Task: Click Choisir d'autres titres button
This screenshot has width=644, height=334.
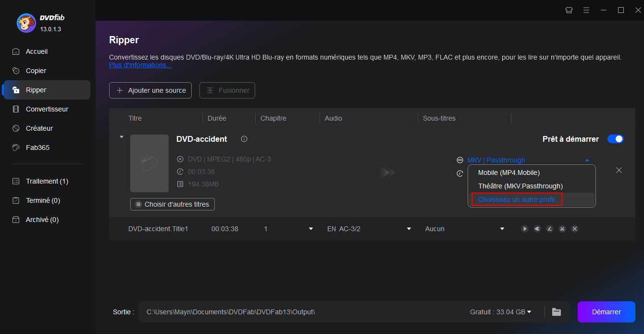Action: pyautogui.click(x=173, y=204)
